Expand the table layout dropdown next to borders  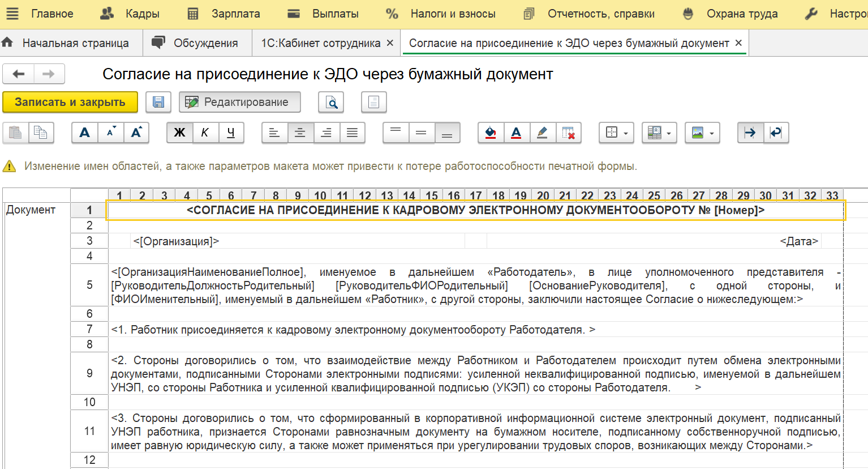pos(659,133)
